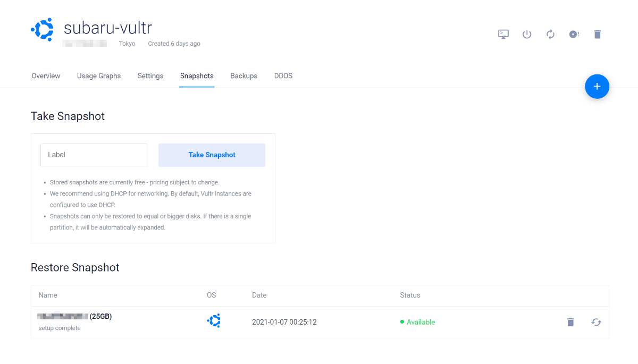
Task: Destroy server using header trash icon
Action: (598, 34)
